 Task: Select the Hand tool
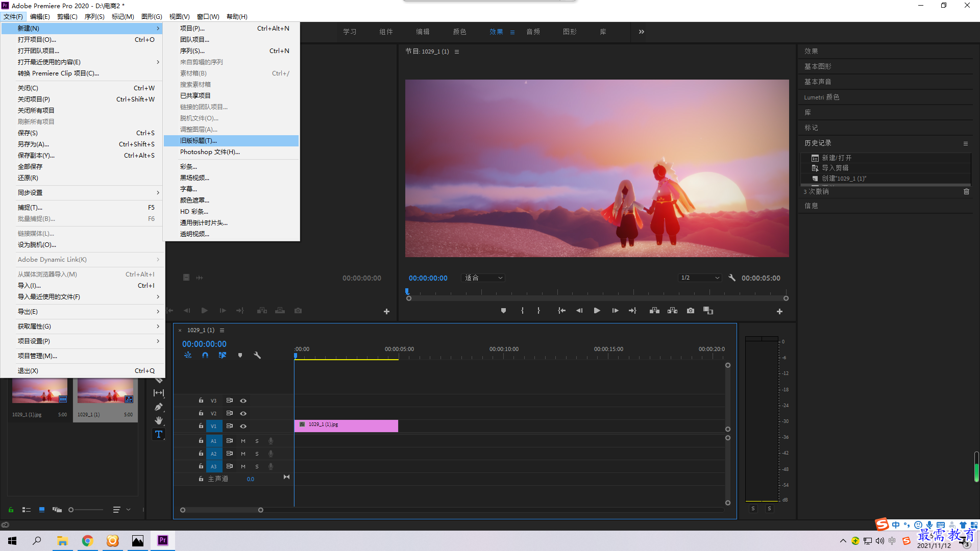tap(159, 420)
